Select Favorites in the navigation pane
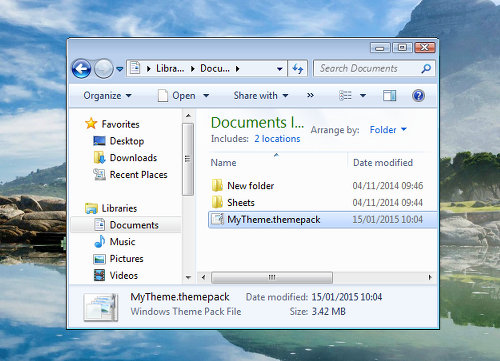 120,124
